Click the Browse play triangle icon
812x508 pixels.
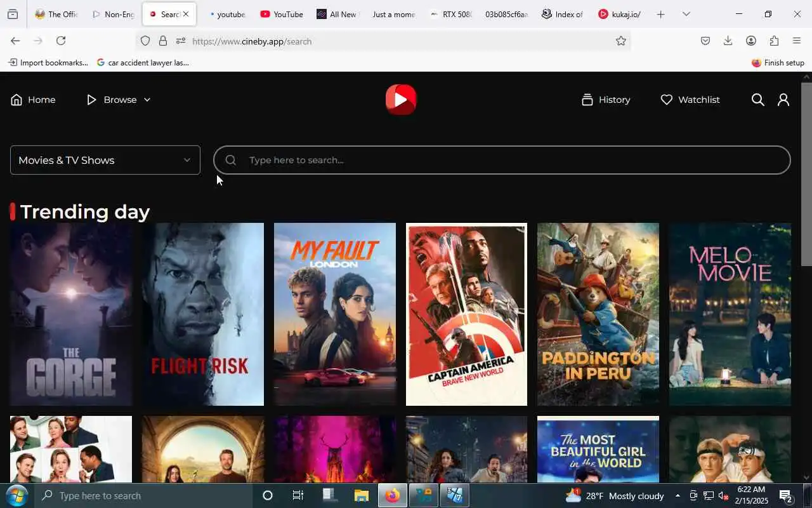click(91, 100)
